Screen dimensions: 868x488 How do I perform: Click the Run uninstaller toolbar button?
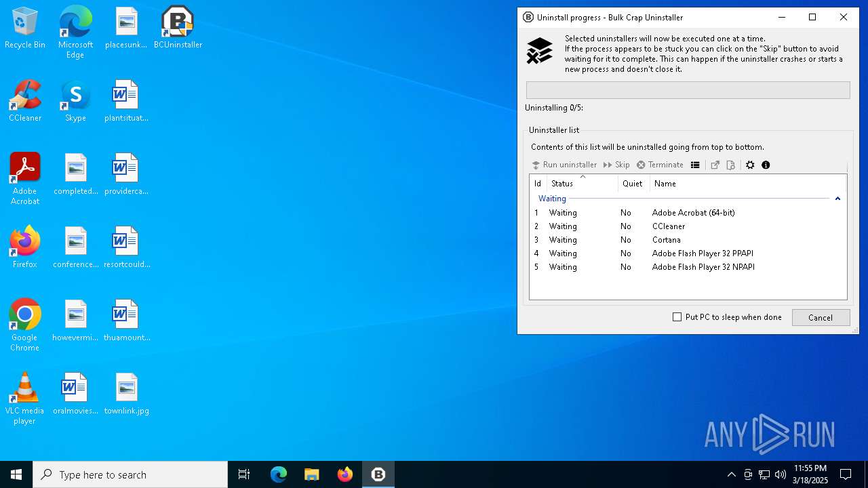point(564,165)
